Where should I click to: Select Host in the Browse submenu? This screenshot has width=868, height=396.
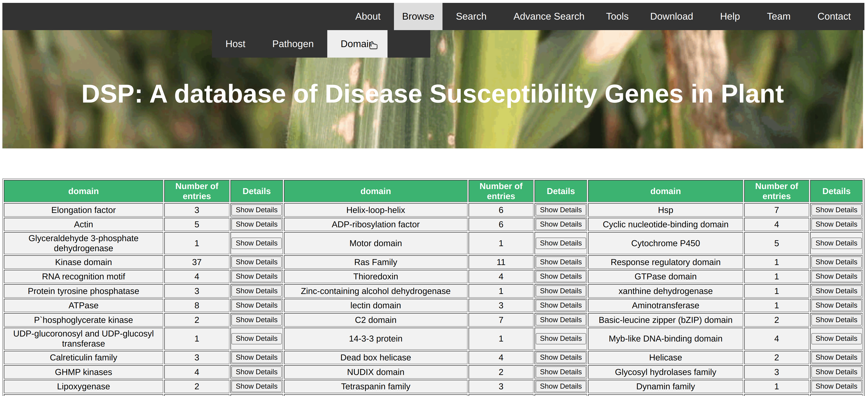pyautogui.click(x=235, y=44)
